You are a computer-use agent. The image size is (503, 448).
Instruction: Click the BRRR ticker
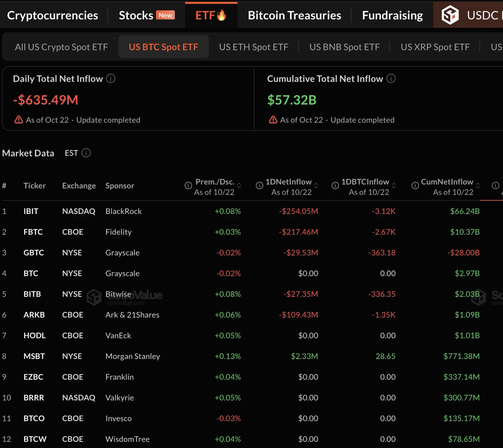pyautogui.click(x=34, y=397)
